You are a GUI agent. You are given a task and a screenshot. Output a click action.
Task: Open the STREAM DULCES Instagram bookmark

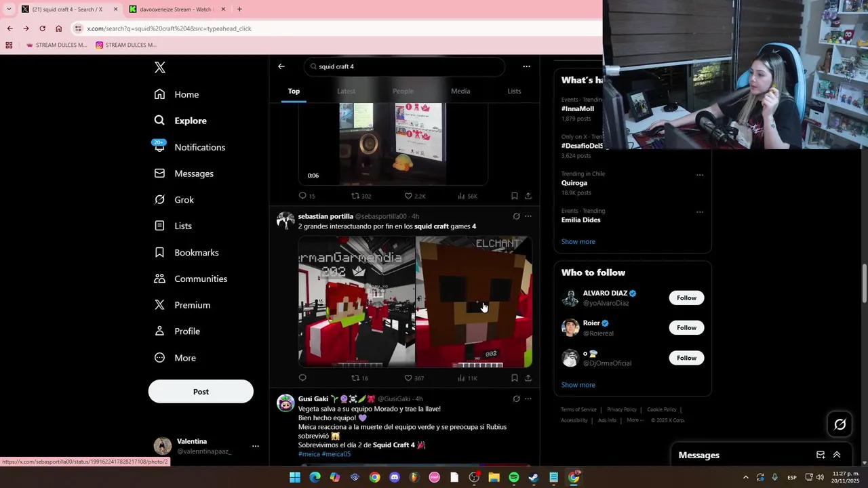pos(126,45)
